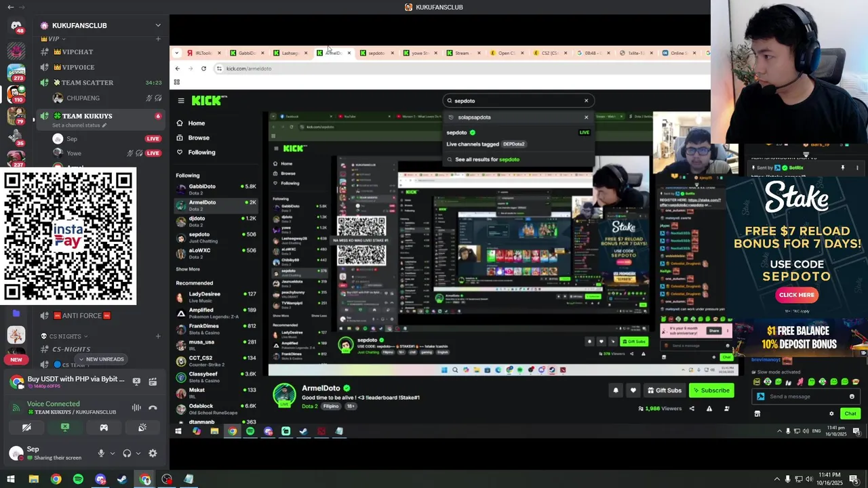This screenshot has height=488, width=868.
Task: Open the Kick logo homepage link
Action: (209, 100)
